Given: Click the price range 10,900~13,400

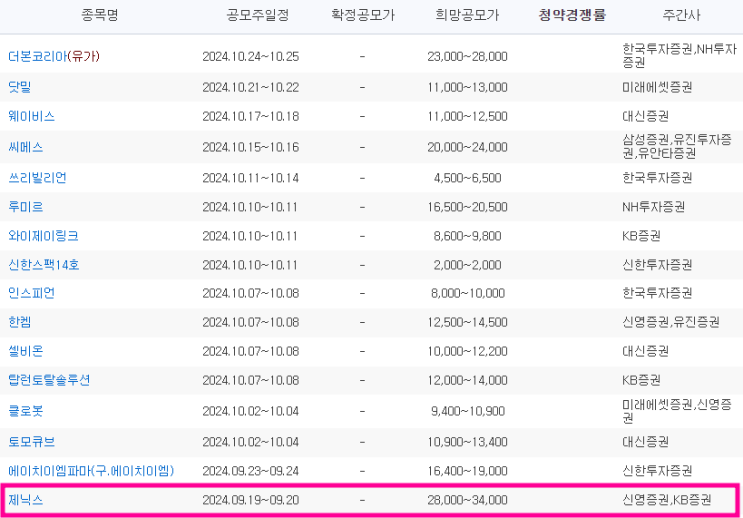Looking at the screenshot, I should click(467, 442).
